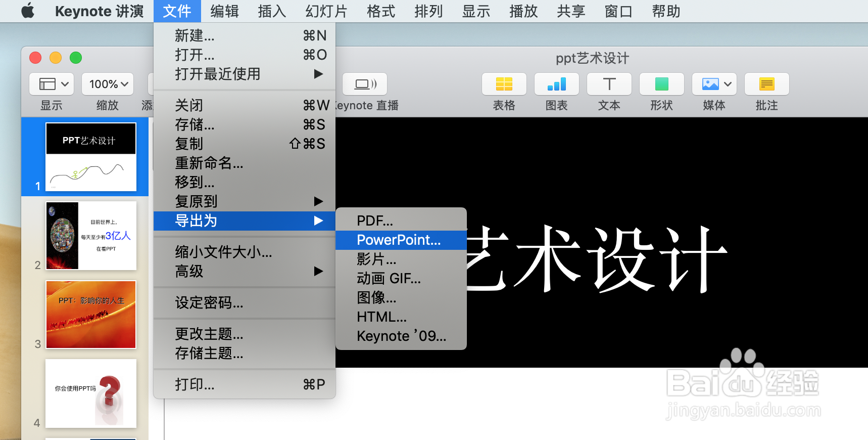This screenshot has height=440, width=868.
Task: Click the yellow minimize window button
Action: point(56,58)
